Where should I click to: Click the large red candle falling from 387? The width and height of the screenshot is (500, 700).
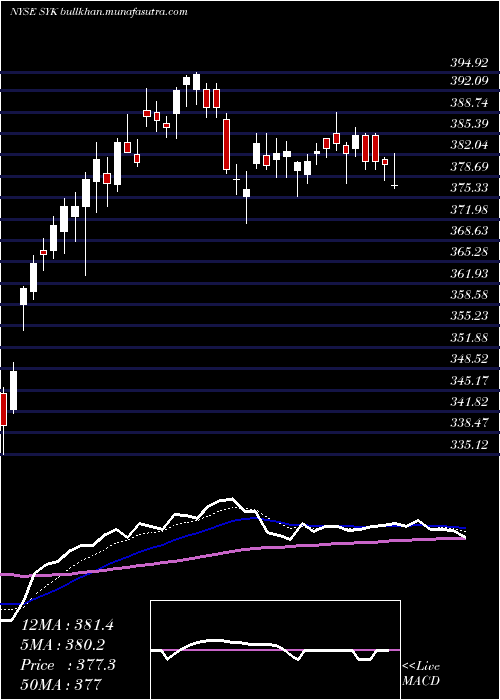227,144
